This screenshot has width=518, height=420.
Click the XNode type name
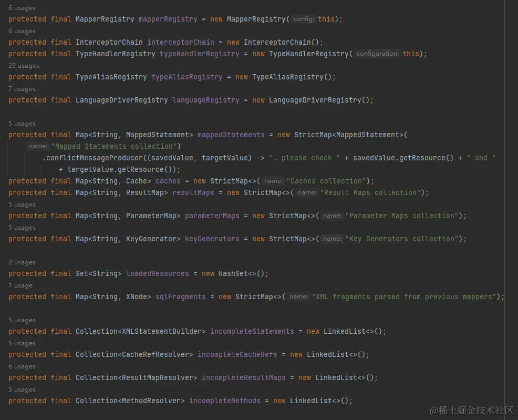[137, 297]
